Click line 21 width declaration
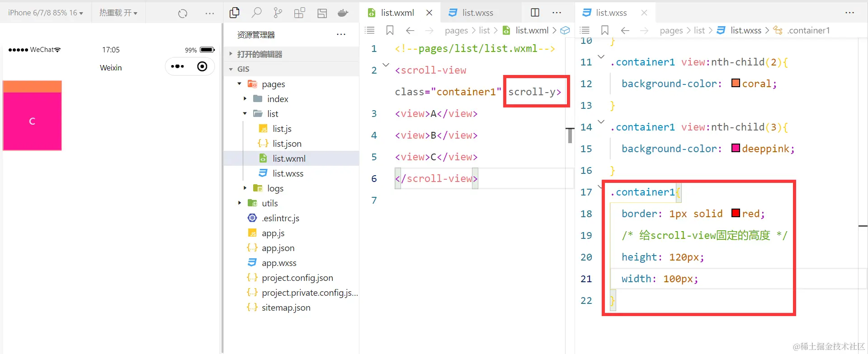Viewport: 868px width, 354px height. pos(660,279)
